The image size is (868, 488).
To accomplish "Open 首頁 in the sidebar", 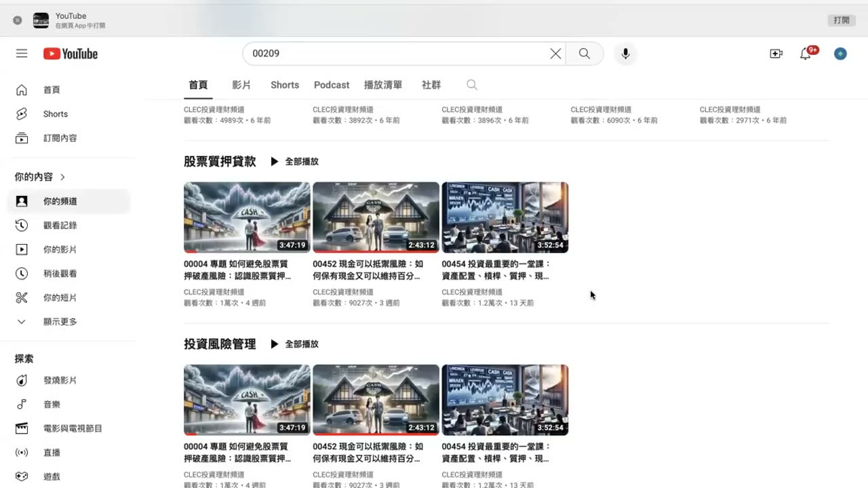I will pyautogui.click(x=68, y=90).
